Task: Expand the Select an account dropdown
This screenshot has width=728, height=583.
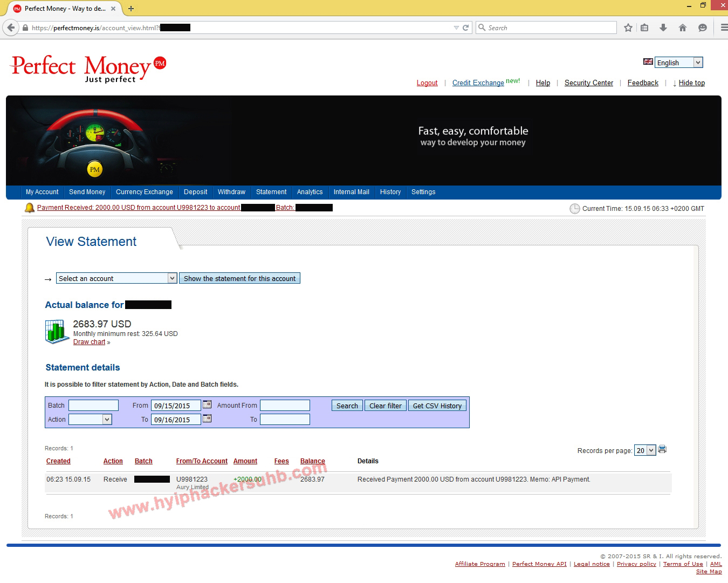Action: [116, 278]
